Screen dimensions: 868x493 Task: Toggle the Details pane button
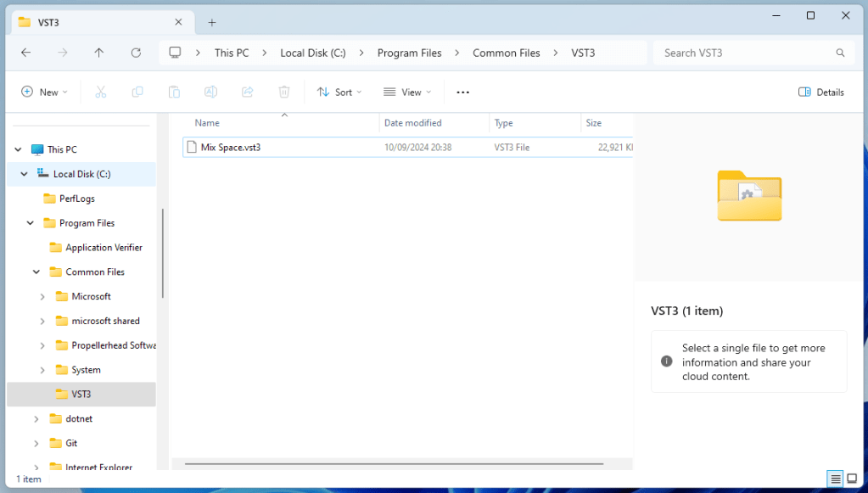point(821,92)
